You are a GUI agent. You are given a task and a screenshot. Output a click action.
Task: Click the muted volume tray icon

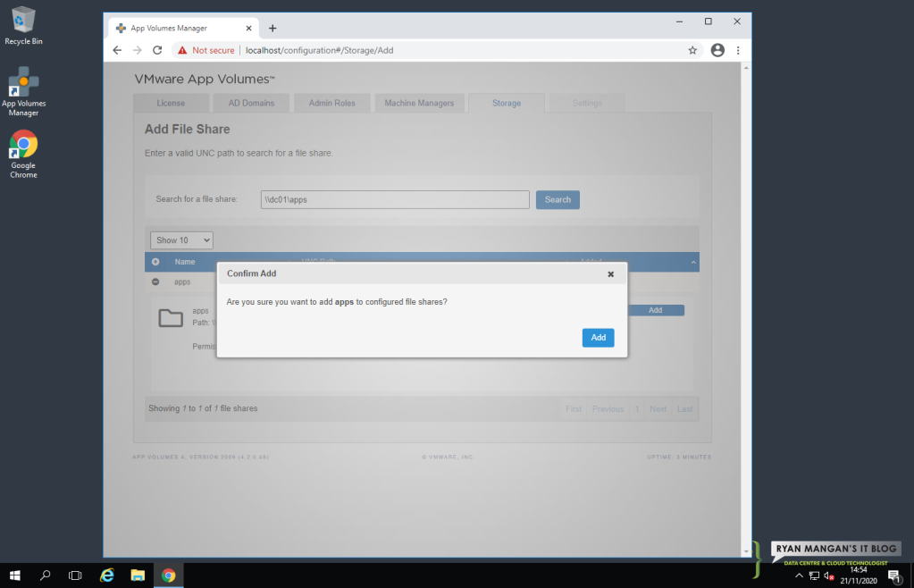[x=829, y=576]
